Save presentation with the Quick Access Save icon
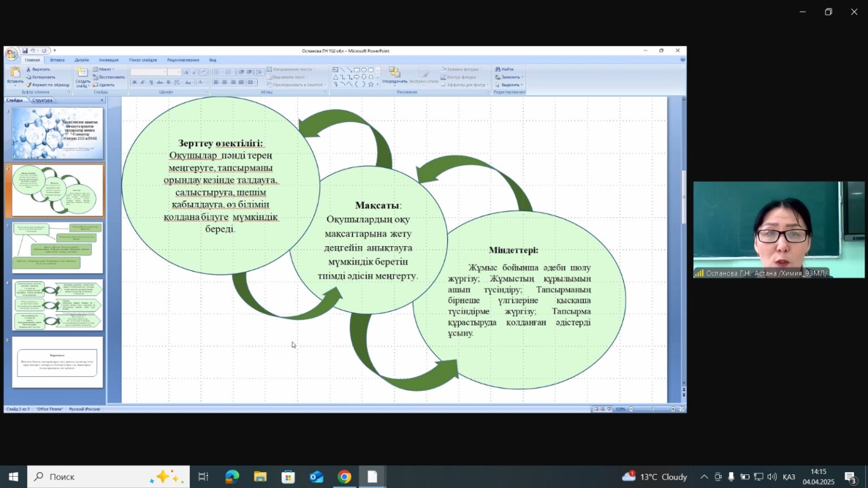The width and height of the screenshot is (868, 488). pyautogui.click(x=25, y=51)
